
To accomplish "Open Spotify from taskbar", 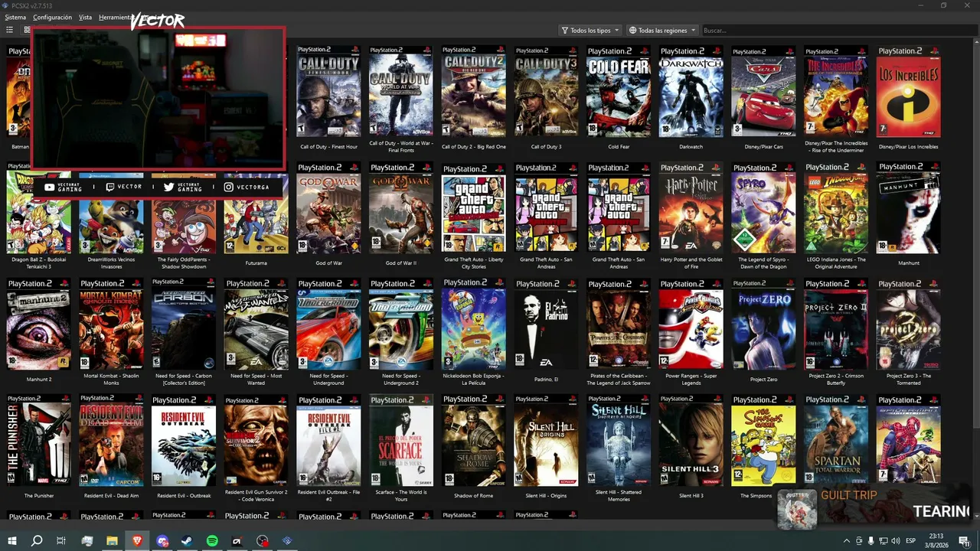I will tap(212, 541).
